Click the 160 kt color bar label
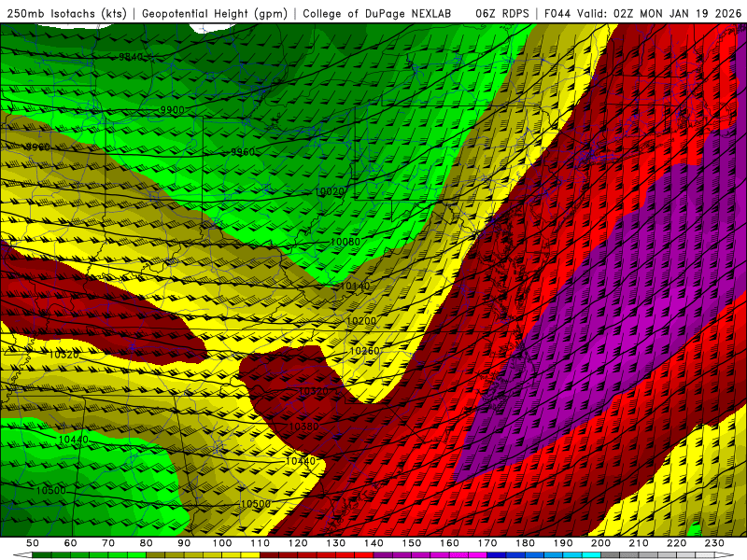 [449, 543]
